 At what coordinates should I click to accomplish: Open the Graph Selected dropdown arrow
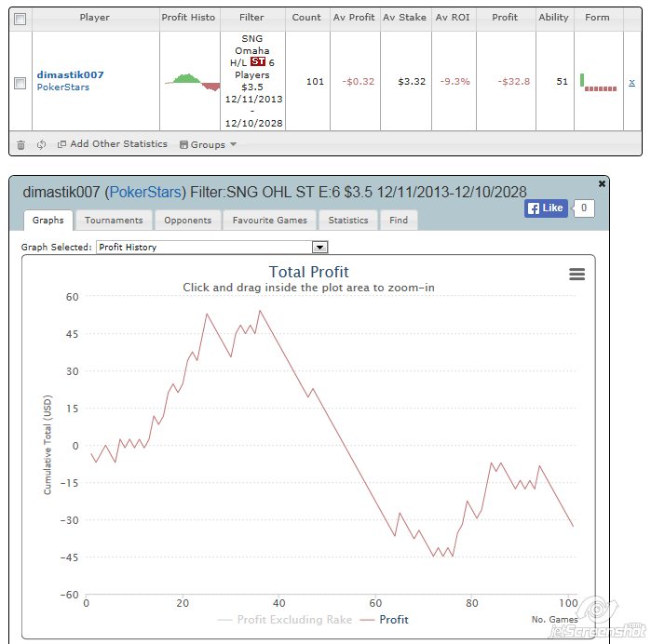point(319,248)
